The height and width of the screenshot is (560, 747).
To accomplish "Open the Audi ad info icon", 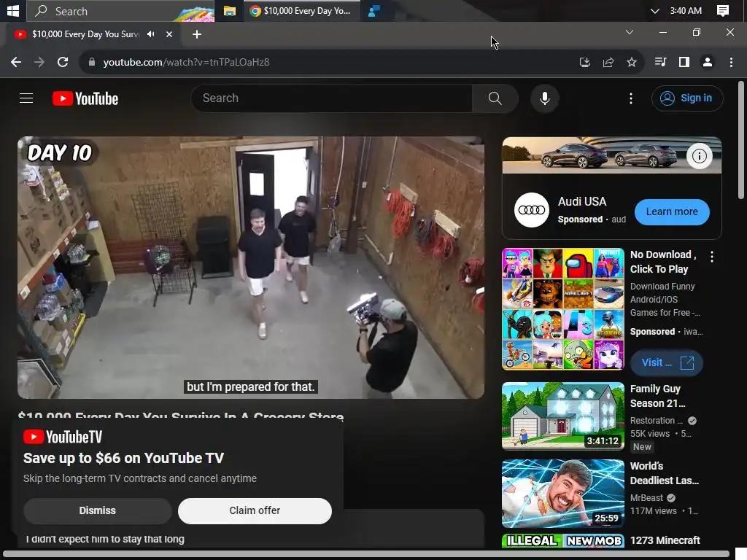I will click(700, 156).
